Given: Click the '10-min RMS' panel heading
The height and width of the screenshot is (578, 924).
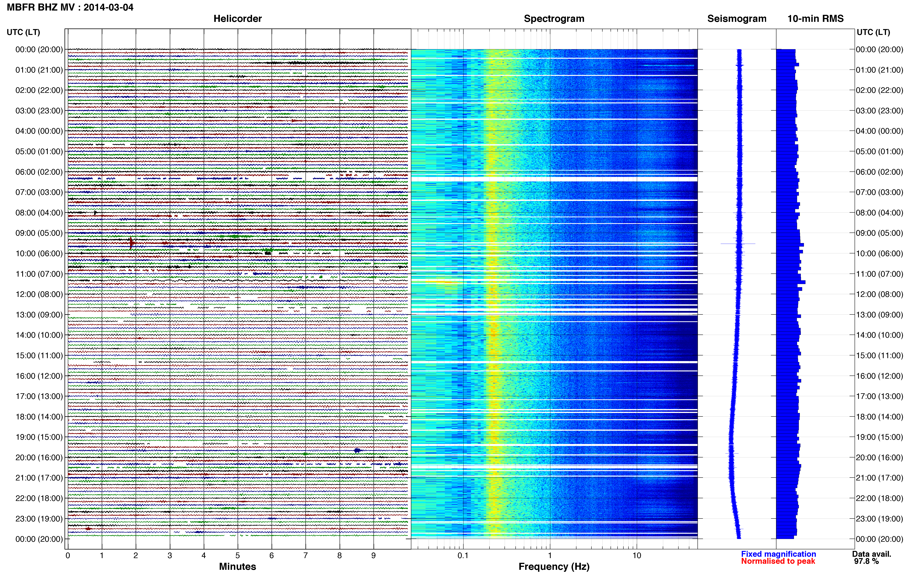Looking at the screenshot, I should (816, 19).
